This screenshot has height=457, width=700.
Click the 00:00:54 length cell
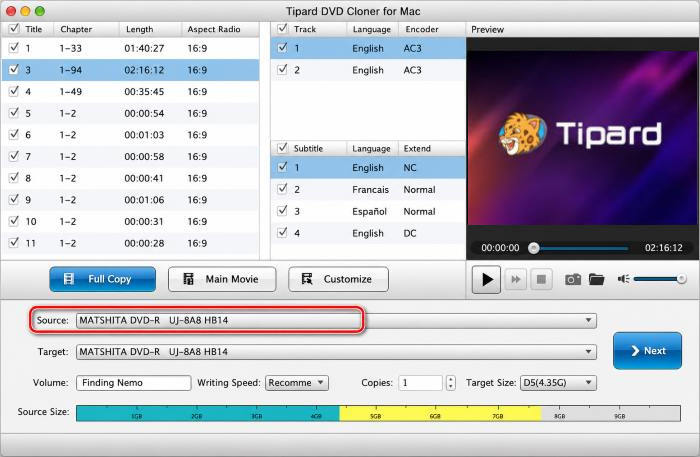coord(144,113)
